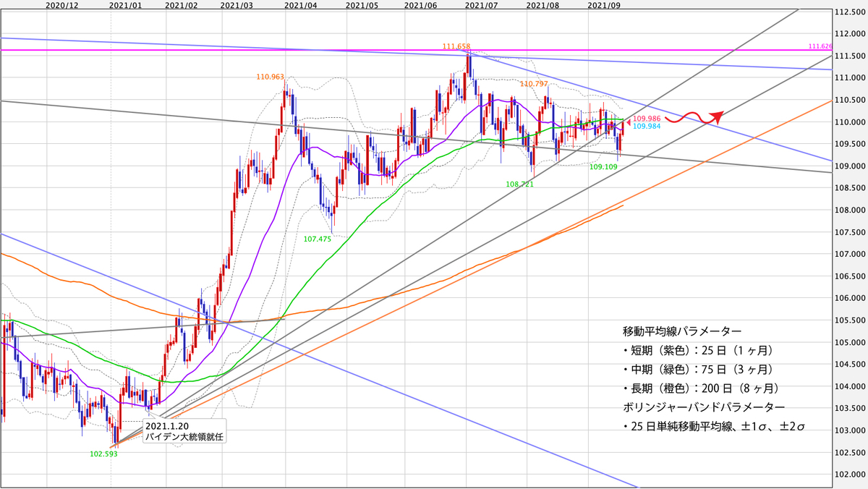Select the 2021/04 date axis label
This screenshot has height=489, width=868.
[x=302, y=4]
